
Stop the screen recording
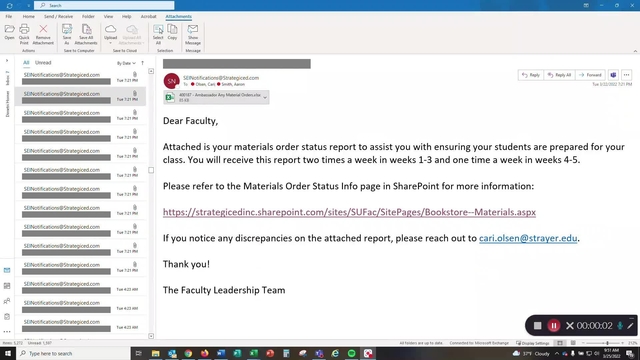537,325
